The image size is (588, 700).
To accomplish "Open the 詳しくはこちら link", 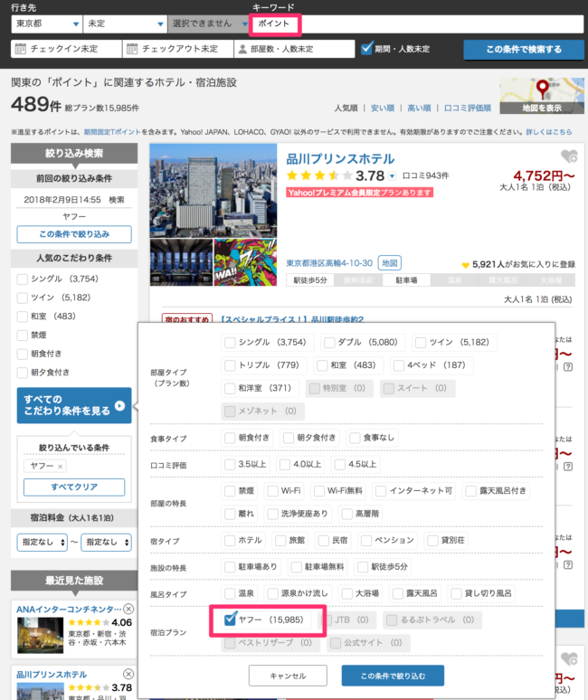I will (549, 132).
